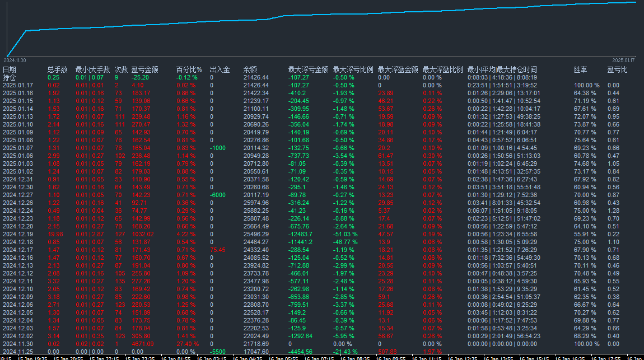Screen dimensions: 644x360
Task: Click the 最大浮亏比例 column header
Action: coord(353,69)
